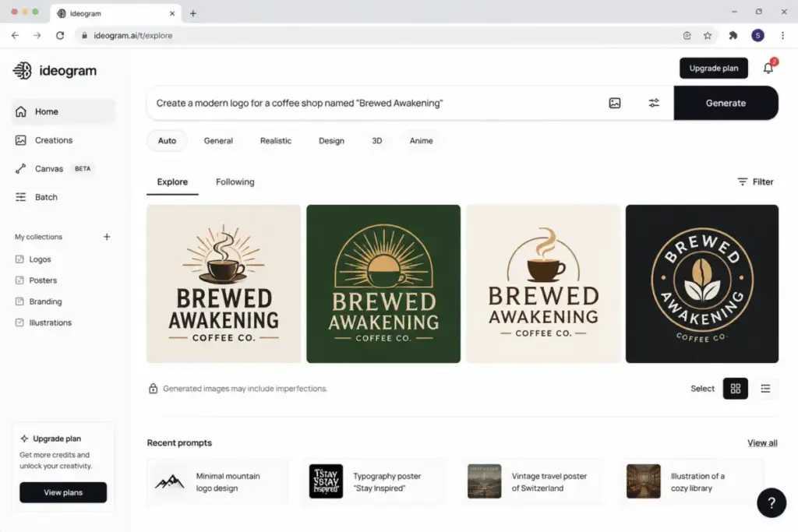The height and width of the screenshot is (532, 798).
Task: Click the Creations image icon
Action: tap(21, 140)
